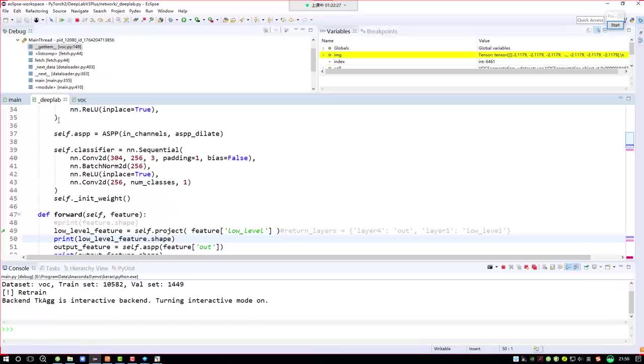The height and width of the screenshot is (364, 644).
Task: Click the Quick Access field
Action: (590, 20)
